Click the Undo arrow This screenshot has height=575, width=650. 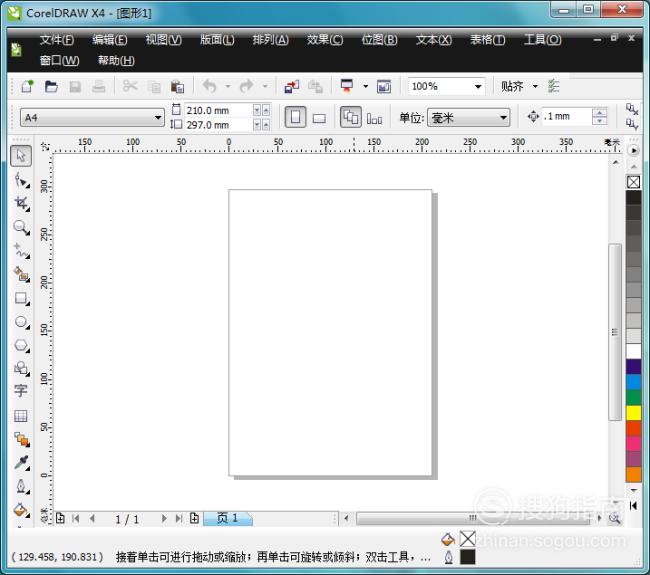[210, 86]
